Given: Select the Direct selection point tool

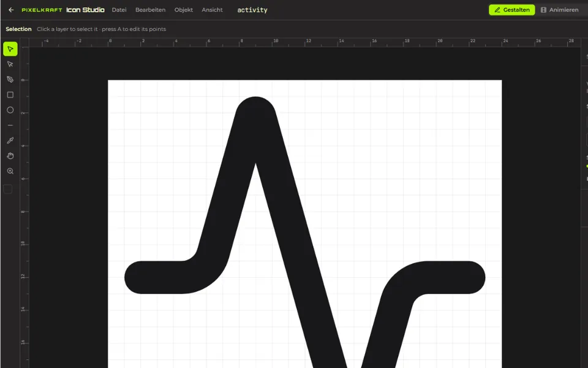Looking at the screenshot, I should 10,64.
